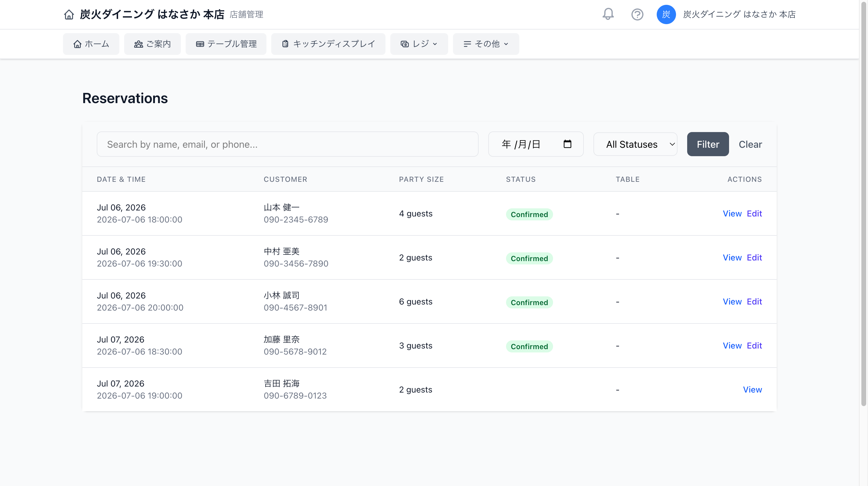Edit 中村 亜美 reservation

tap(754, 257)
